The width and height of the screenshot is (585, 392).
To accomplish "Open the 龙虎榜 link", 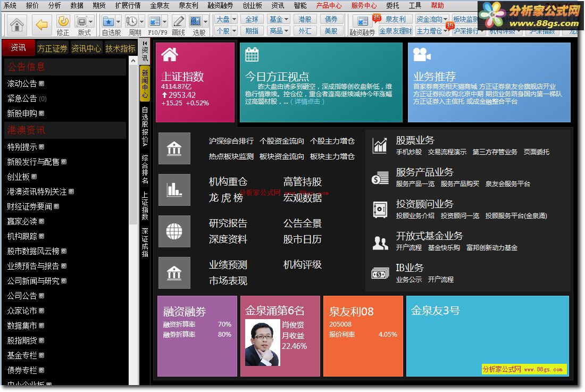I will (226, 198).
